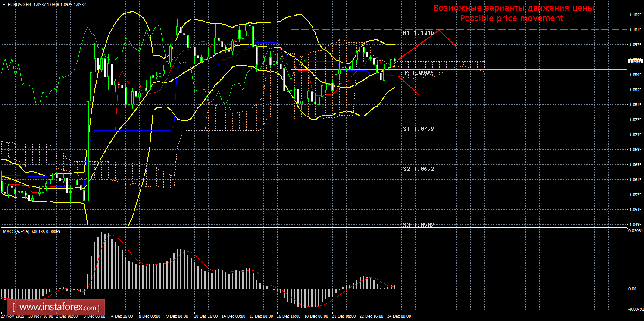644x321 pixels.
Task: Select the S3 1.0502 support level label
Action: 418,225
